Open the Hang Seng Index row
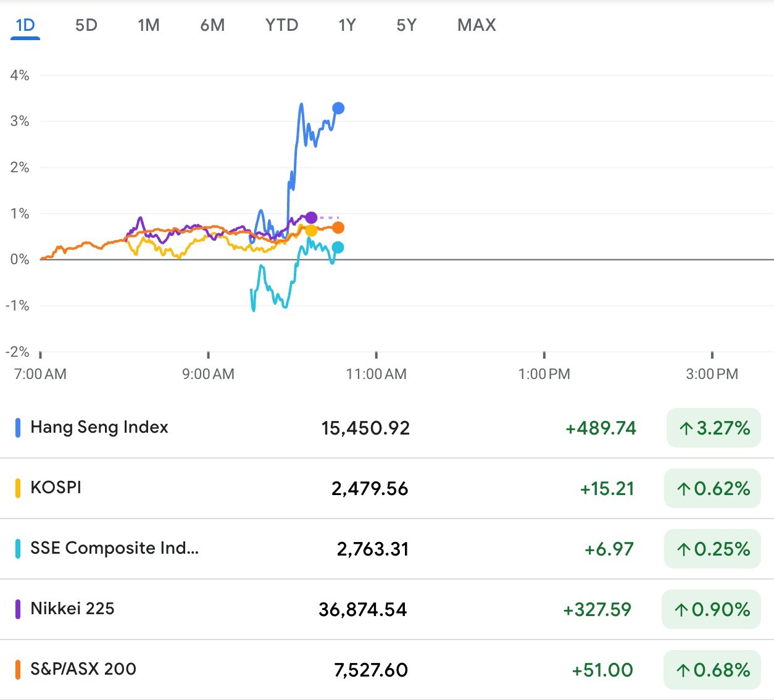774x700 pixels. pyautogui.click(x=99, y=427)
